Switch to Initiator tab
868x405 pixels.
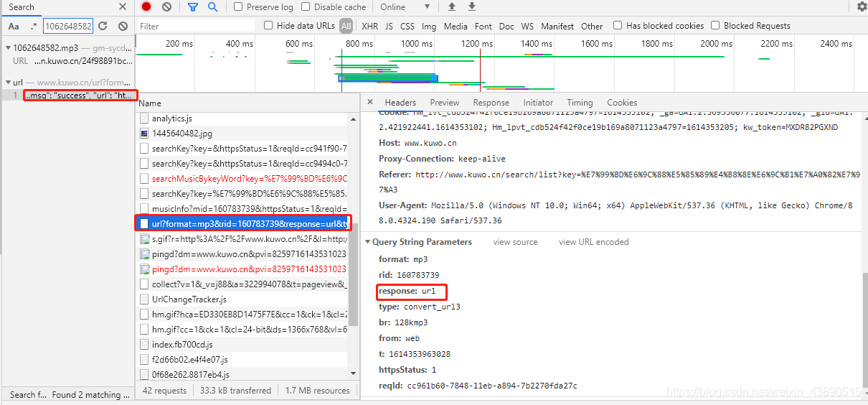pyautogui.click(x=538, y=103)
